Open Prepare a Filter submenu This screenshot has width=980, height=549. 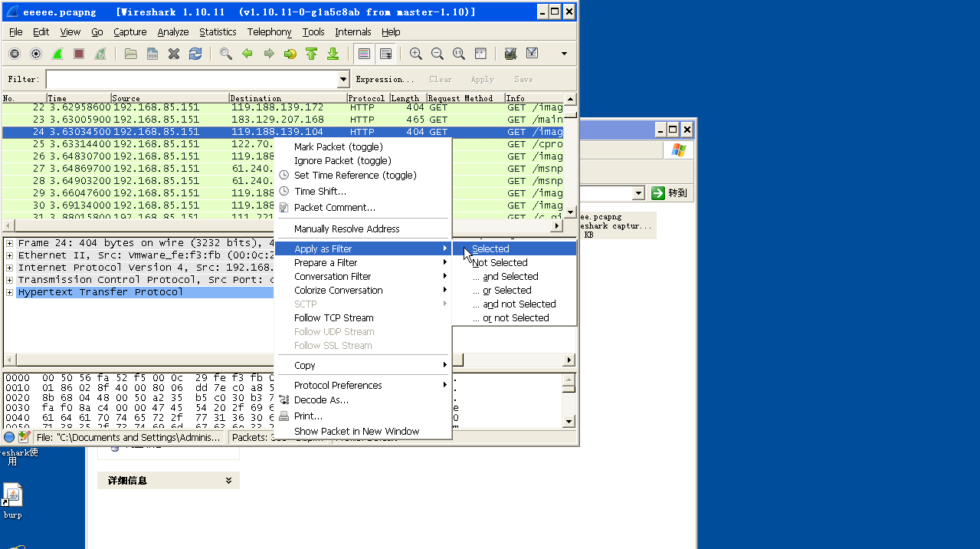(x=362, y=263)
